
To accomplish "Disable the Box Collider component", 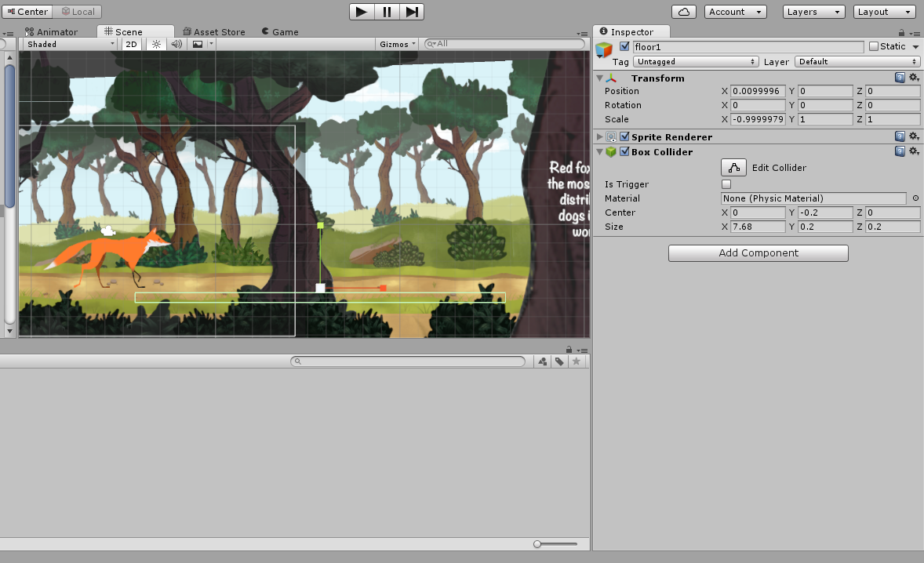I will 624,151.
